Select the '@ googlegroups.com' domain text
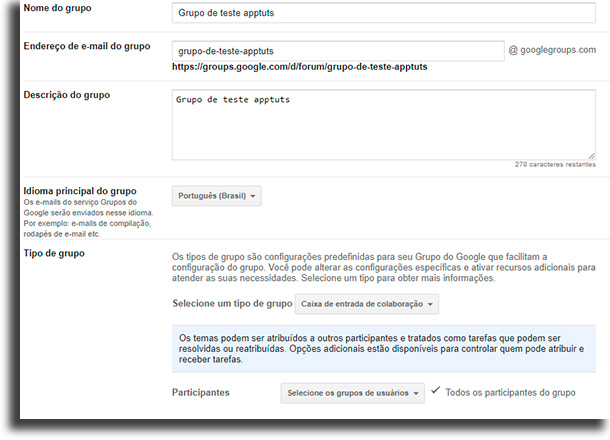The height and width of the screenshot is (440, 610). pos(552,50)
